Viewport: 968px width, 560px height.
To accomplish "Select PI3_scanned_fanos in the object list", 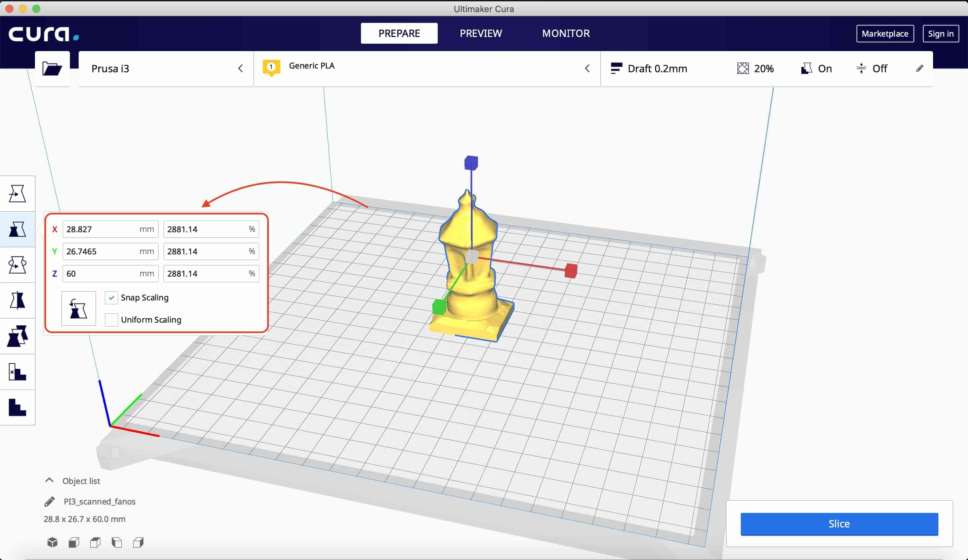I will coord(99,502).
